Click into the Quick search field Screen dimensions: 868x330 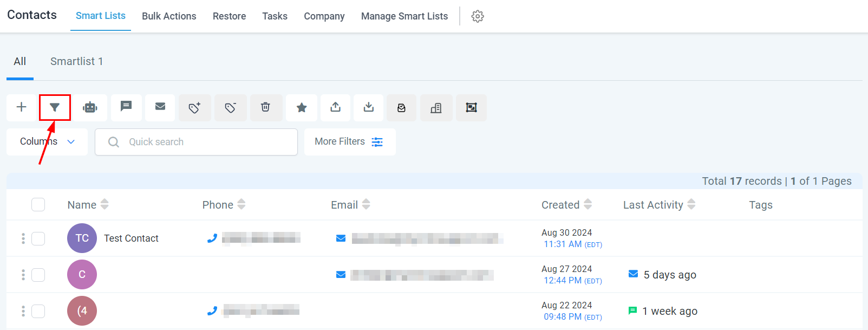pyautogui.click(x=197, y=142)
